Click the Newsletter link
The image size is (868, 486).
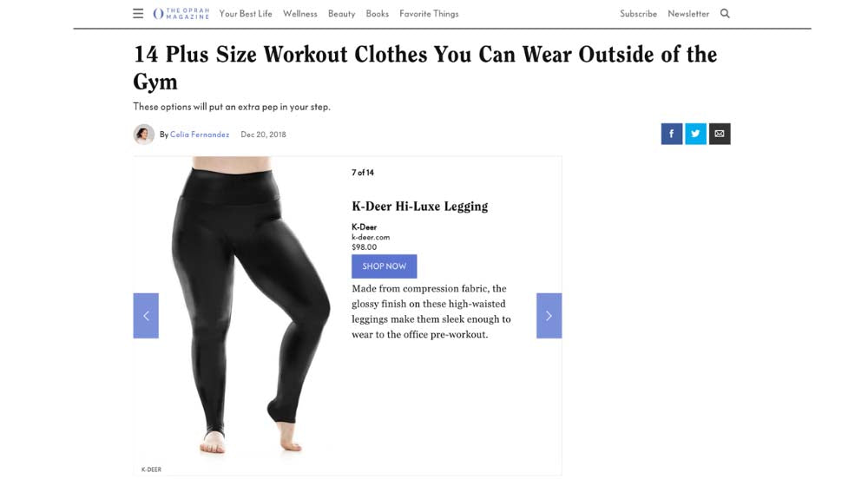[x=688, y=14]
